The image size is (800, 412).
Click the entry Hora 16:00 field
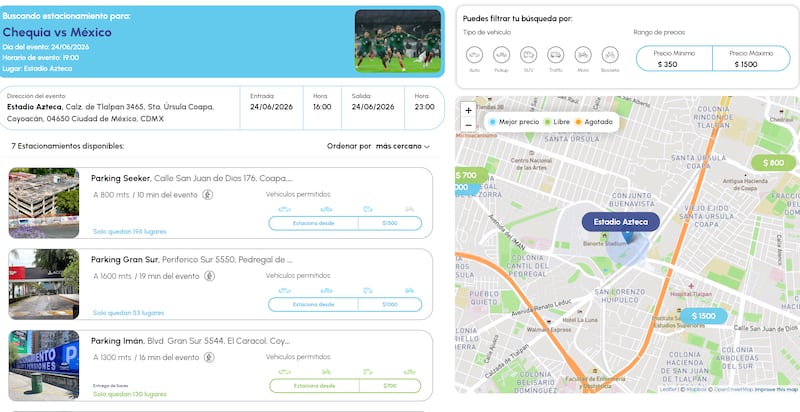pos(322,107)
